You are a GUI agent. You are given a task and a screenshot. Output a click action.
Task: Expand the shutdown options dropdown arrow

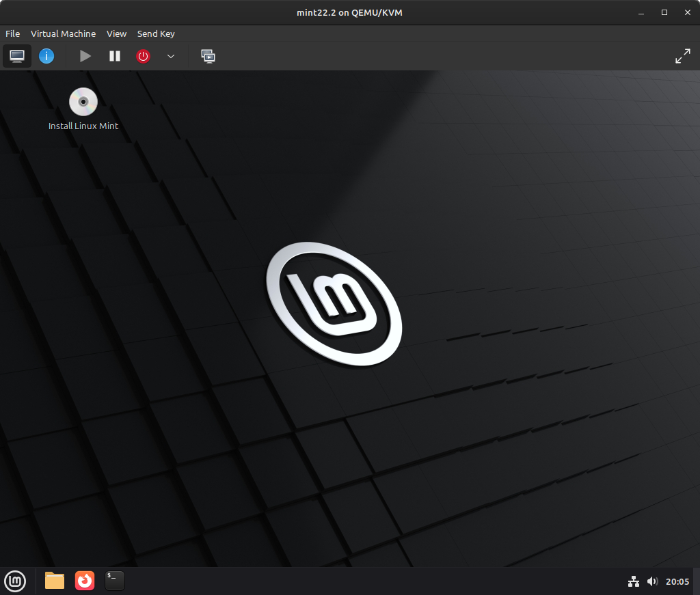pyautogui.click(x=170, y=56)
